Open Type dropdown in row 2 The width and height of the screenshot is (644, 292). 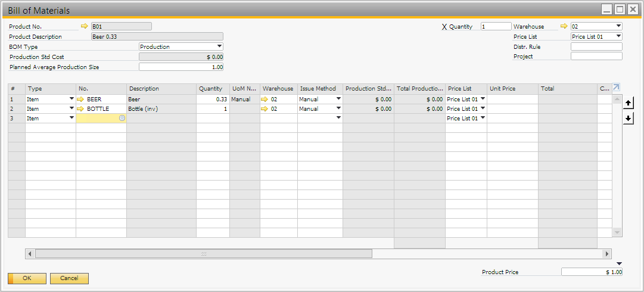tap(71, 108)
